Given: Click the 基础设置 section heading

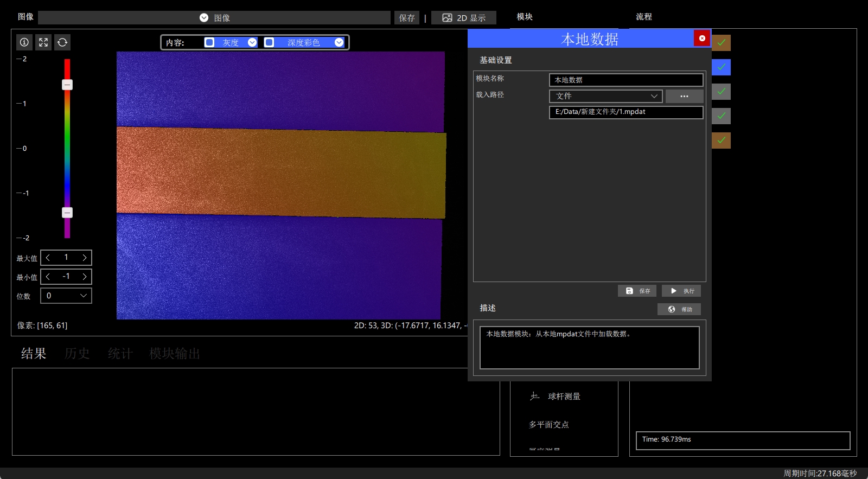Looking at the screenshot, I should [x=496, y=60].
